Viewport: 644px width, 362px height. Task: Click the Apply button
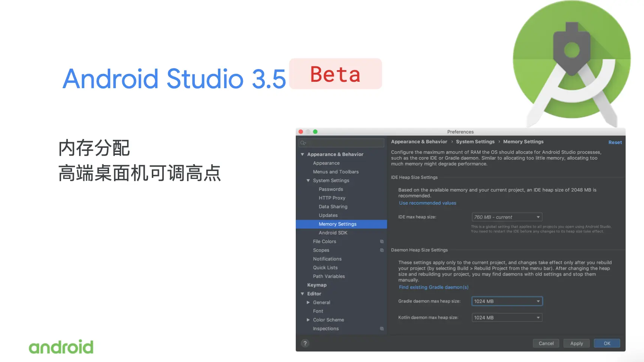click(x=576, y=343)
